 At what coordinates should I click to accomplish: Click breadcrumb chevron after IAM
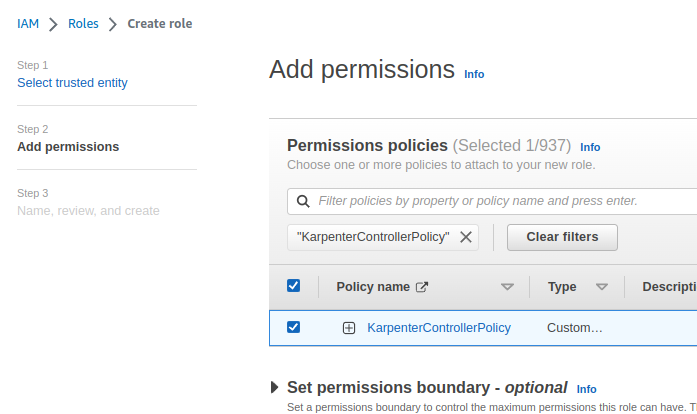pos(53,24)
